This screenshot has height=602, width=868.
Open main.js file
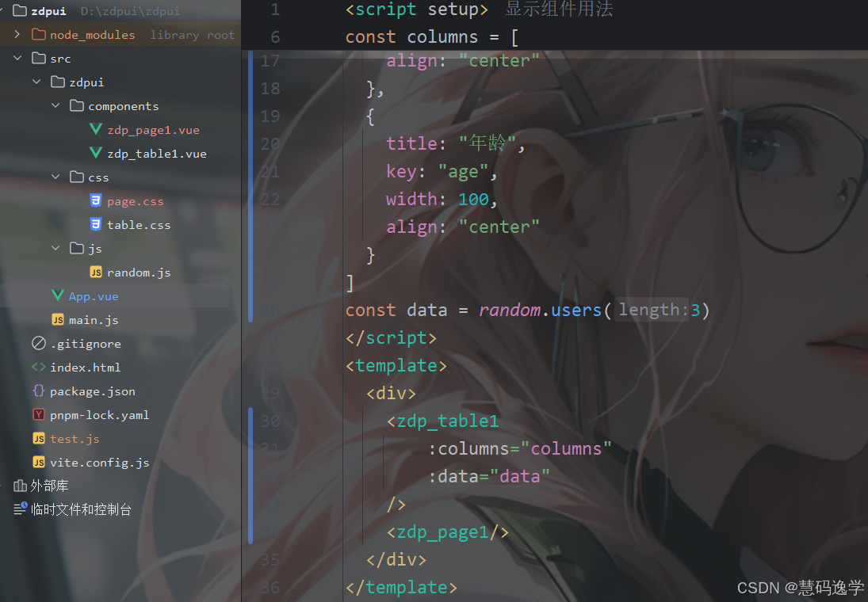tap(94, 320)
